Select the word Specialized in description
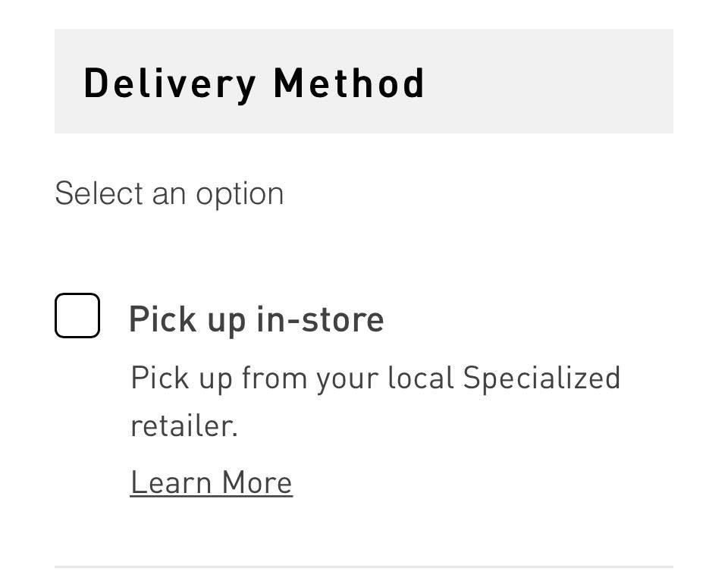The image size is (728, 581). (x=541, y=378)
